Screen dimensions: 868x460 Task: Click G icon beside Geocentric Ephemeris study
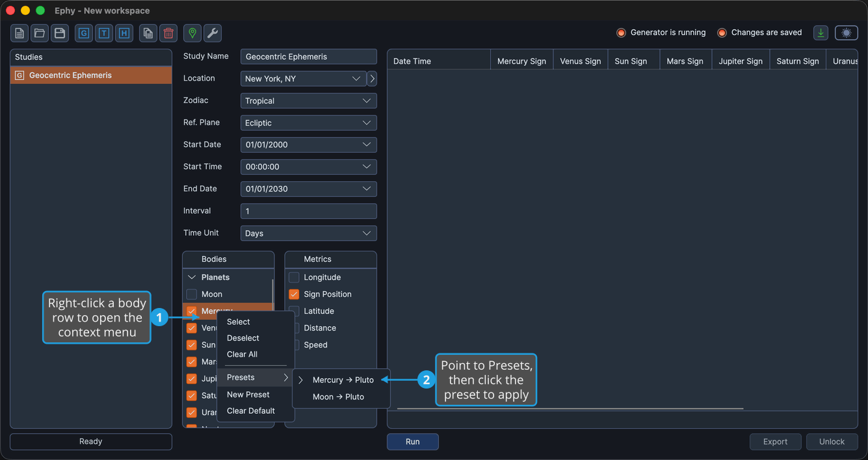(20, 75)
